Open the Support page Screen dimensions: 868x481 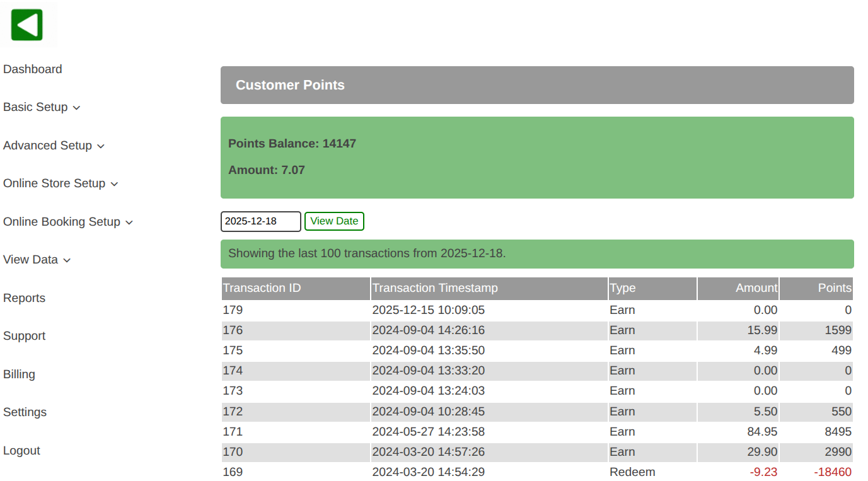(x=24, y=336)
